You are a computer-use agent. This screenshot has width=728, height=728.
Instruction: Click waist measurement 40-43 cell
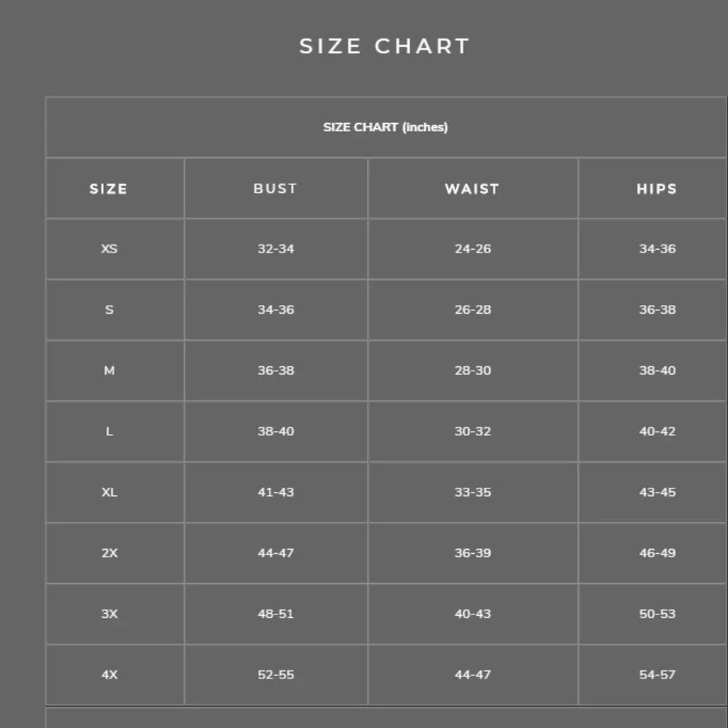point(472,613)
